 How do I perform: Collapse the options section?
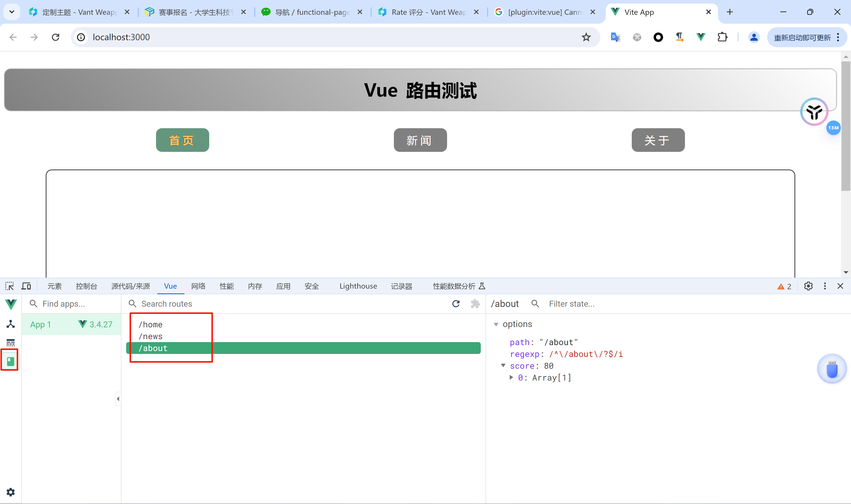click(x=496, y=324)
